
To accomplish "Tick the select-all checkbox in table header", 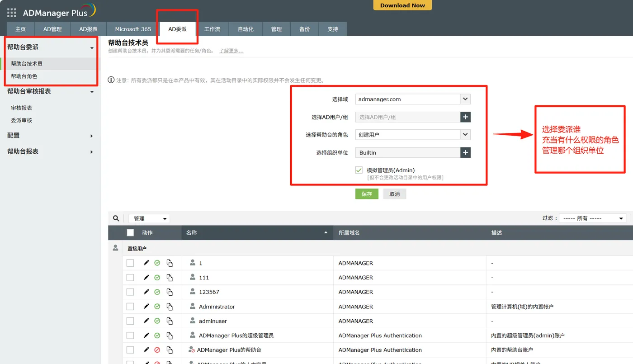I will pyautogui.click(x=130, y=233).
